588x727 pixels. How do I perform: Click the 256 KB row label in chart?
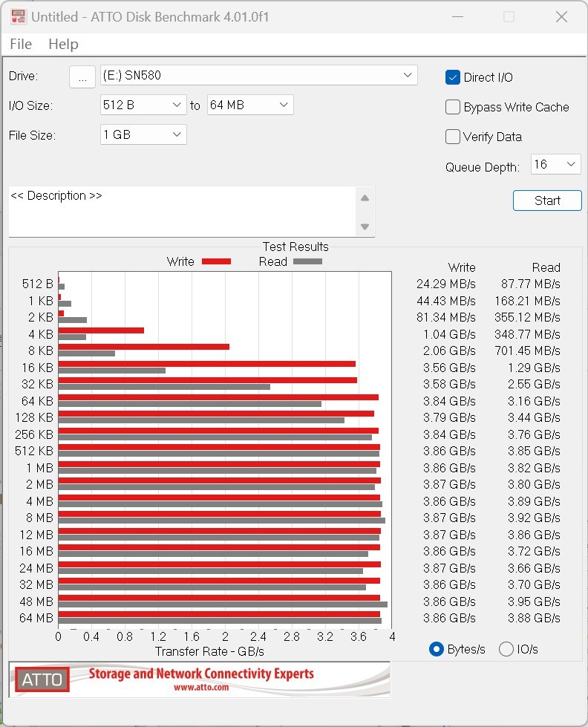point(34,434)
